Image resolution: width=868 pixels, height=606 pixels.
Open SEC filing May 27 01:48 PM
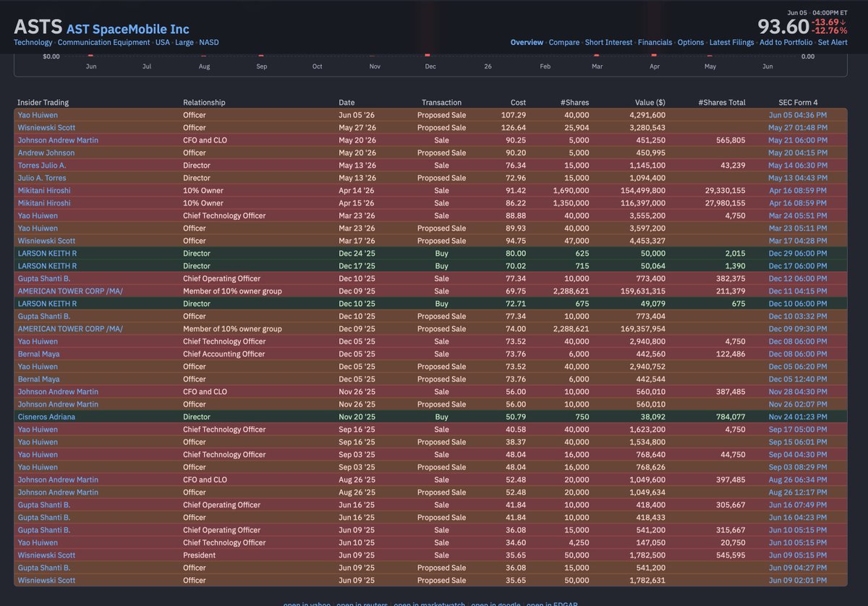798,127
